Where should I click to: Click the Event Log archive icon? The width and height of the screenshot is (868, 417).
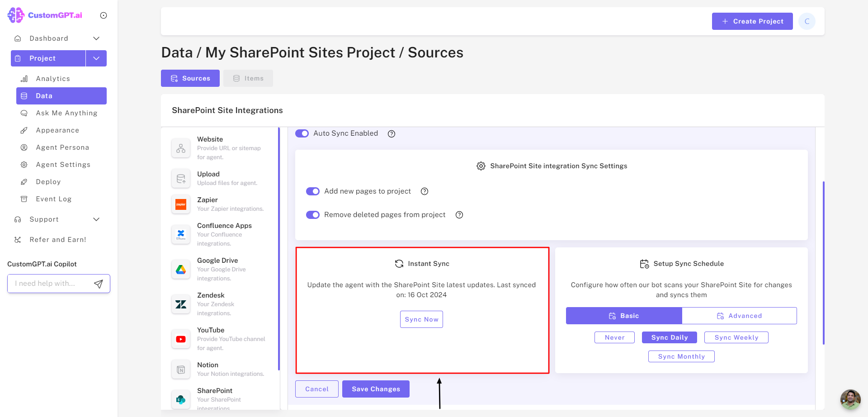24,199
